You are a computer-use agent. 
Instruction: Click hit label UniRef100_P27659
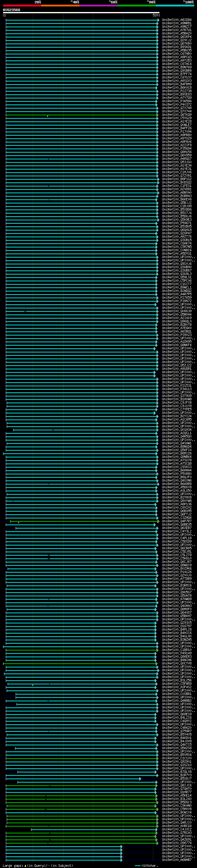(177, 297)
